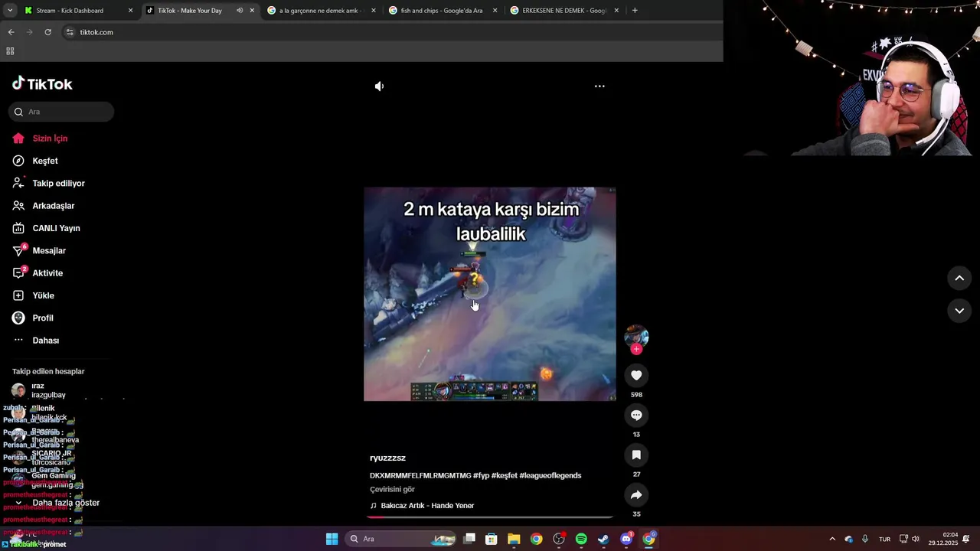Mute the TikTok video volume icon
The image size is (980, 551).
tap(379, 86)
